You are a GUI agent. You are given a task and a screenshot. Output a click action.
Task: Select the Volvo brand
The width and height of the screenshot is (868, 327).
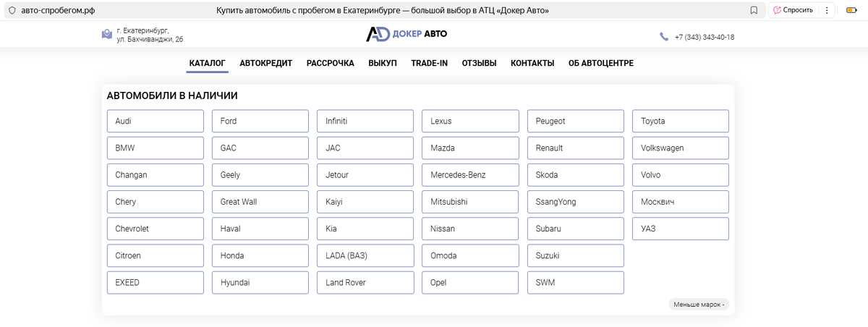[681, 175]
